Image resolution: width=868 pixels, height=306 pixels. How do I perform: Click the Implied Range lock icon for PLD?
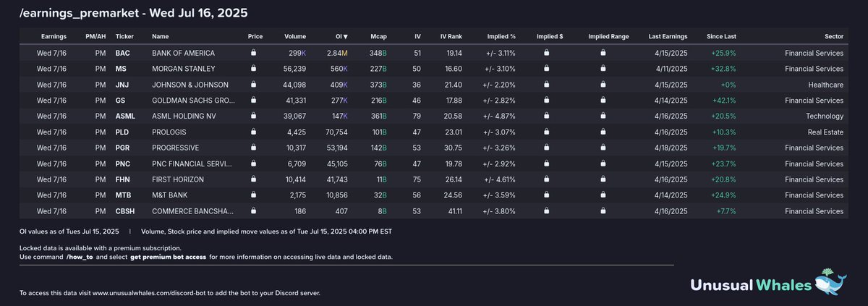(x=603, y=132)
